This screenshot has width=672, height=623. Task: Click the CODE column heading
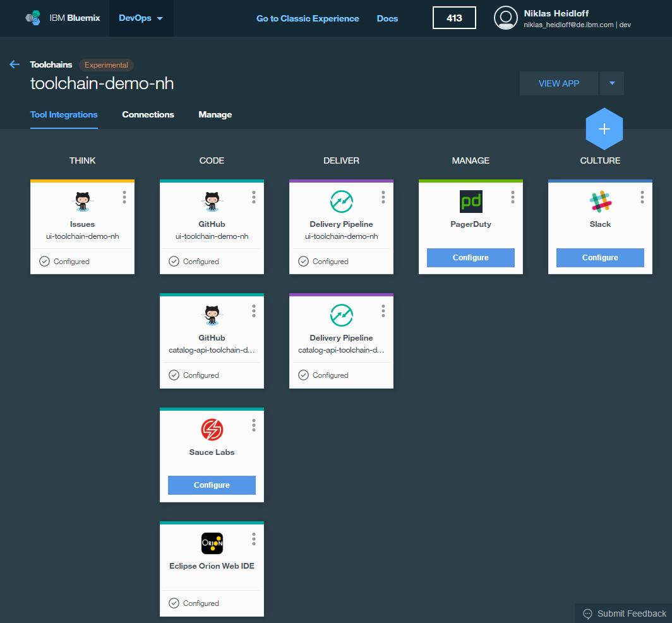pos(212,160)
